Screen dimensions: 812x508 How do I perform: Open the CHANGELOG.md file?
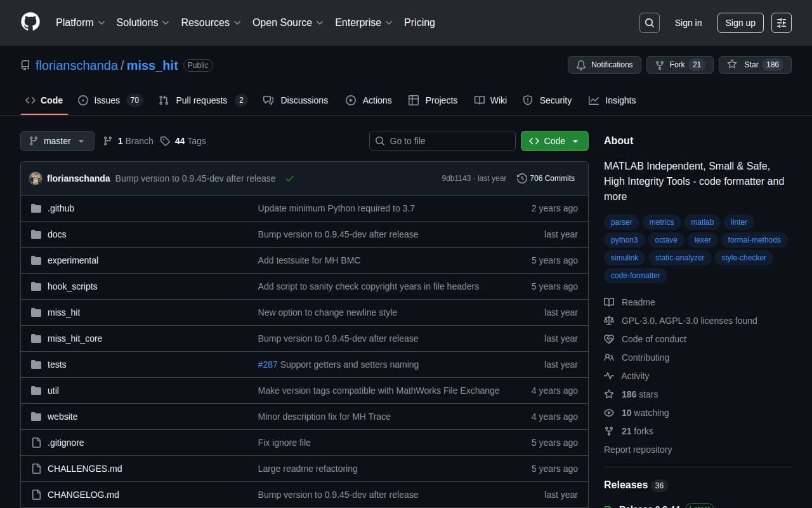(83, 495)
